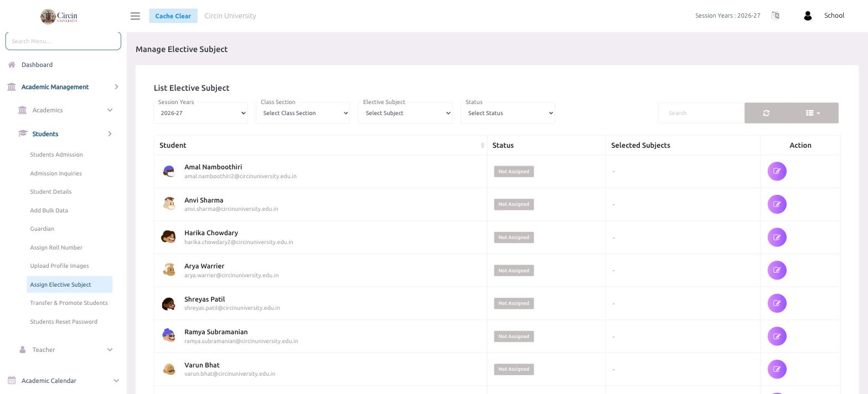Focus the Search Menu input field
The height and width of the screenshot is (394, 868).
point(63,41)
